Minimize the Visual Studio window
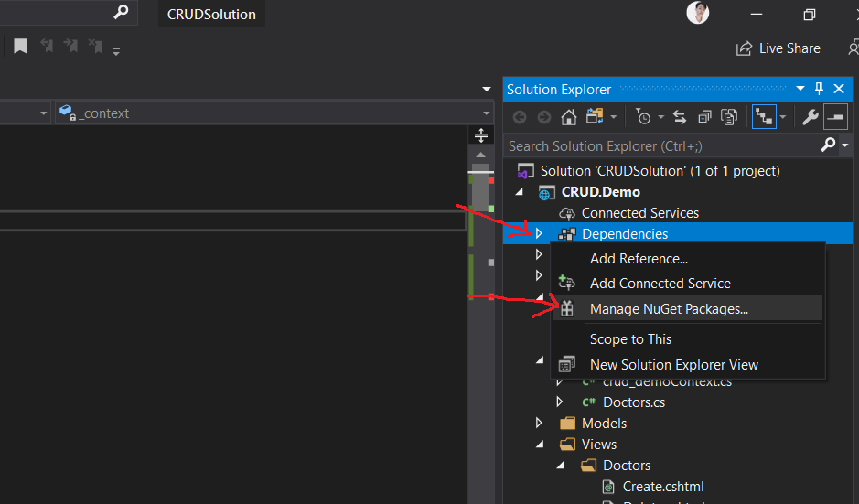Screen dimensions: 859x504 point(757,15)
